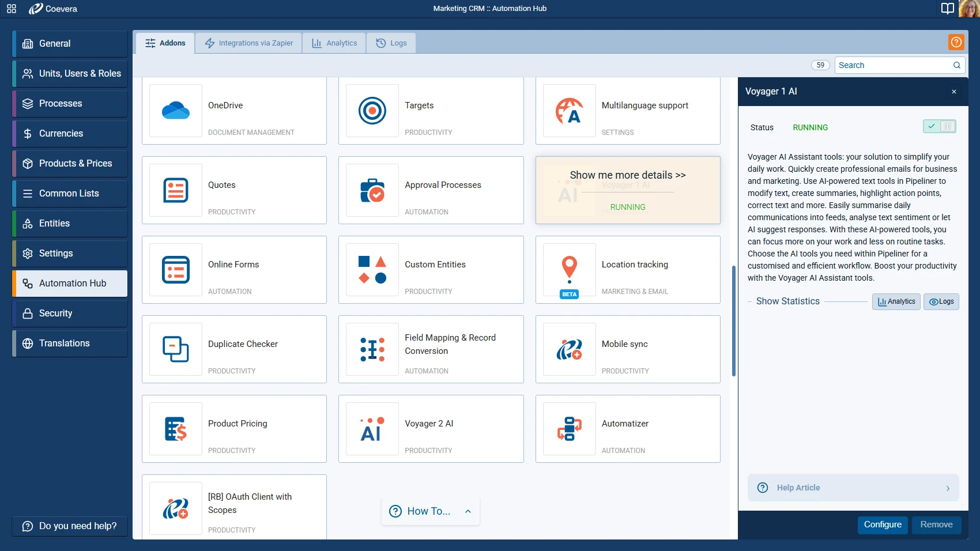Open the documentation book icon
Screen dimensions: 980x551
(x=948, y=9)
